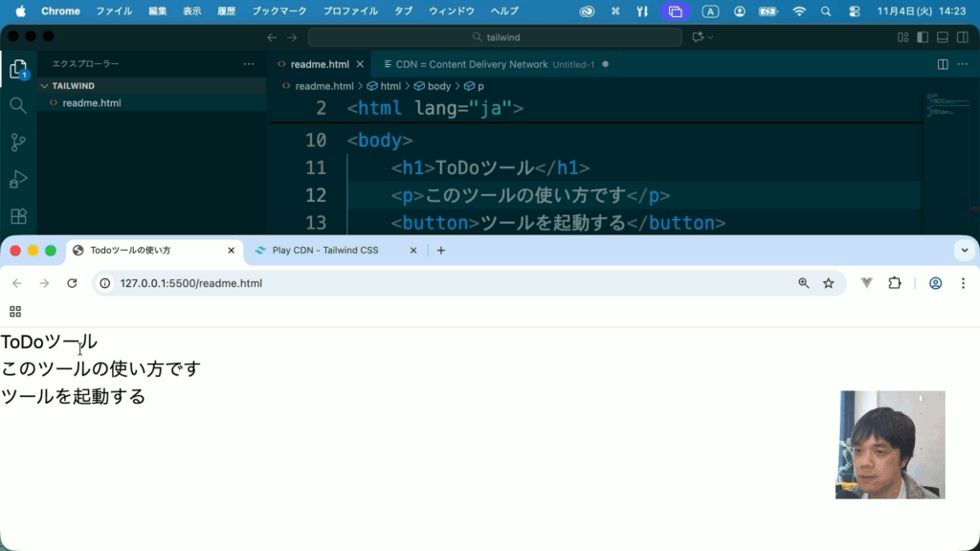
Task: Bookmark this page with the star icon
Action: click(x=829, y=283)
